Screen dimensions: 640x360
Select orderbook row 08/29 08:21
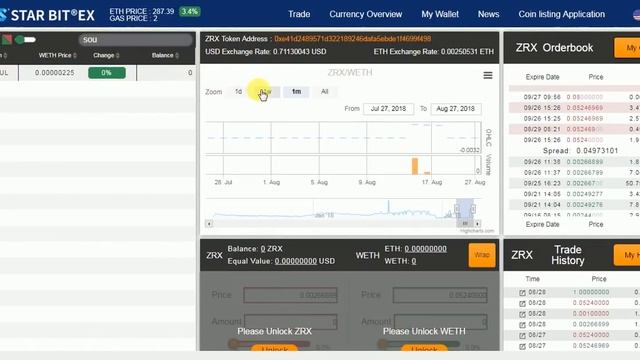574,129
